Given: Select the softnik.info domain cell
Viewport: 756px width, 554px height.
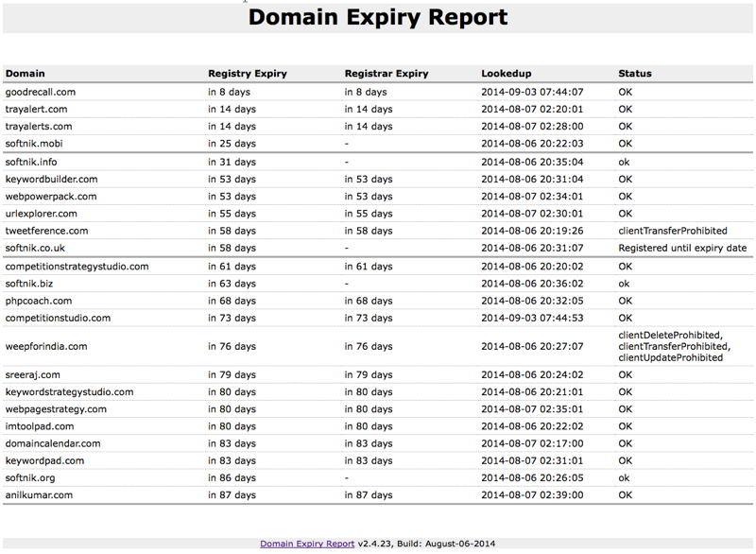Looking at the screenshot, I should (x=31, y=162).
